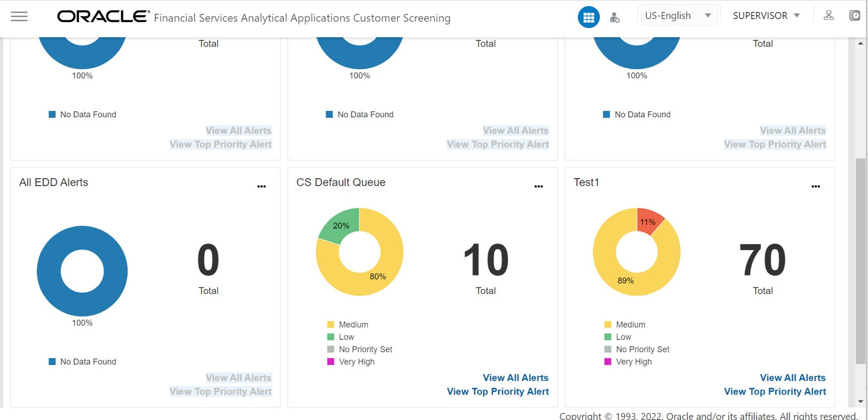Toggle Very High legend swatch in CS Default Queue
The image size is (868, 420).
[330, 362]
